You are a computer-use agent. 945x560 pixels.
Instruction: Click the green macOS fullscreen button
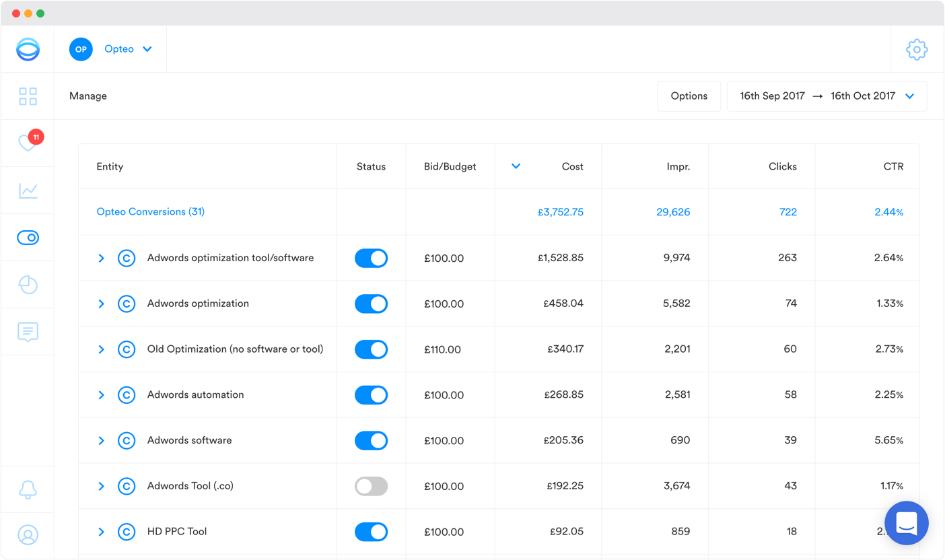40,13
